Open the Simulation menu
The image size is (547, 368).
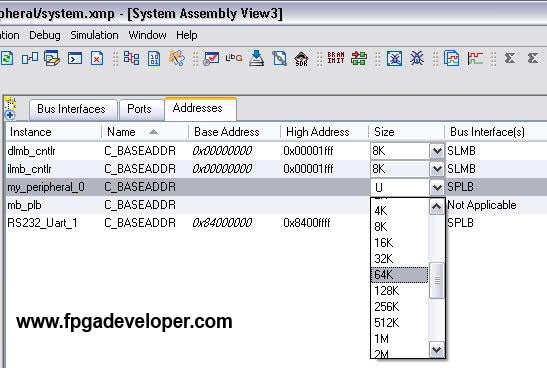pos(94,35)
